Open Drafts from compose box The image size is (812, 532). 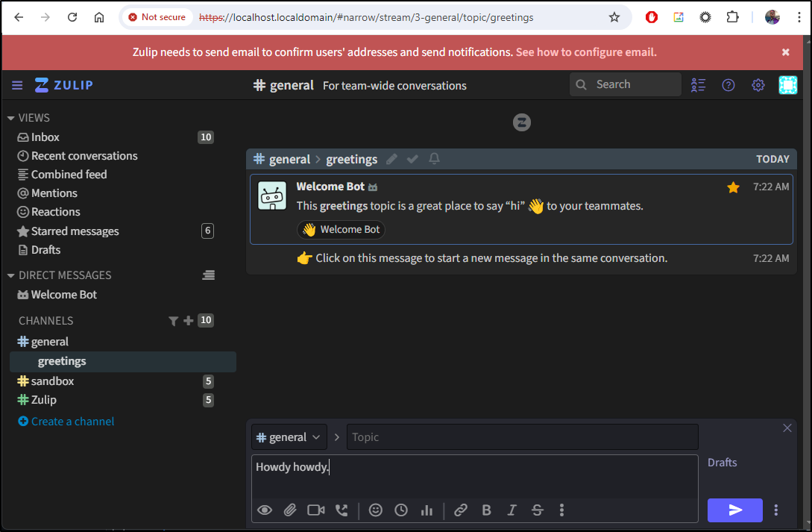tap(722, 463)
